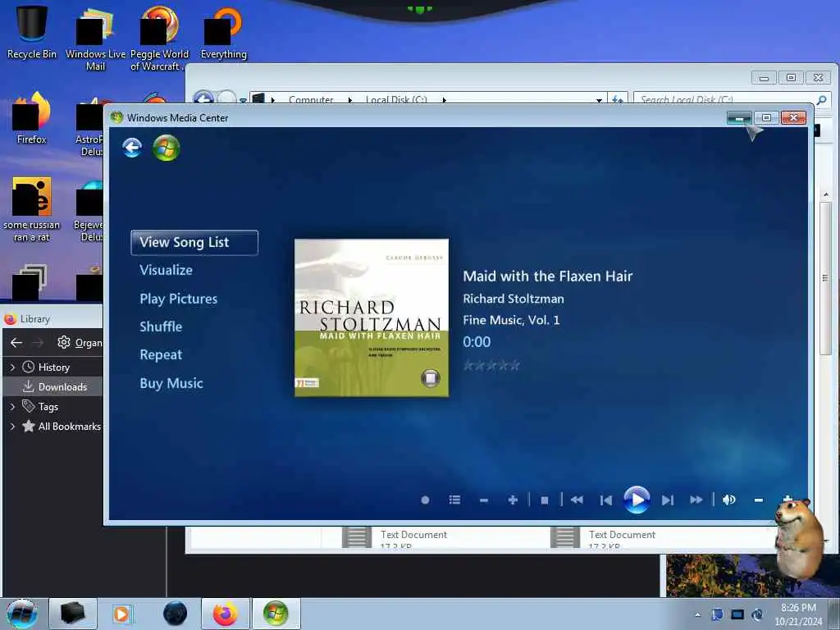Screen dimensions: 840x630
Task: Toggle Repeat in Media Center
Action: 161,354
